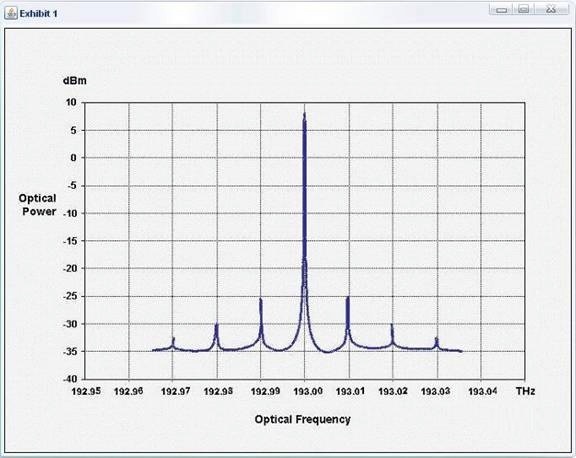
Task: Minimize the Exhibit 1 window
Action: click(502, 10)
